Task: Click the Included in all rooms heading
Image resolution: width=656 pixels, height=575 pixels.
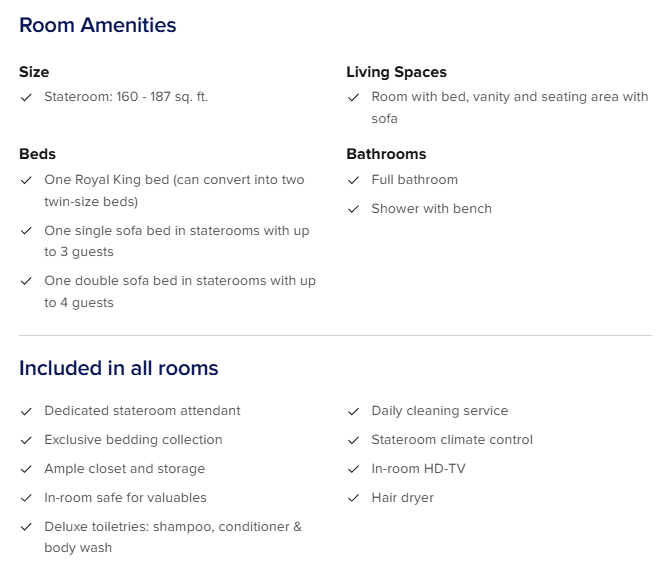Action: [x=118, y=368]
